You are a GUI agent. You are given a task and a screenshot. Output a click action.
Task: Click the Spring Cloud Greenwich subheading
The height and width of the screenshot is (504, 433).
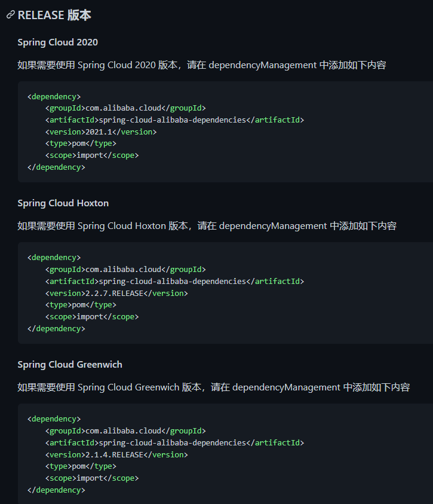(x=70, y=365)
